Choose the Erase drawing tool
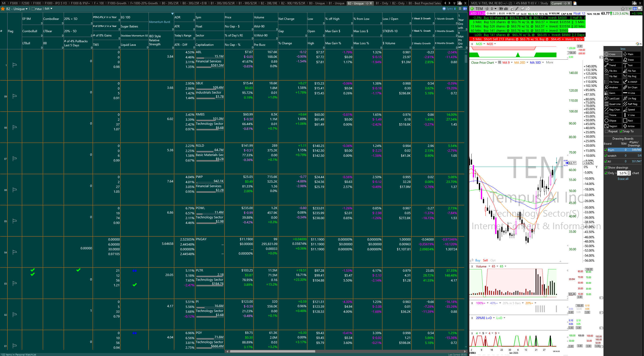This screenshot has height=356, width=644. click(x=631, y=60)
